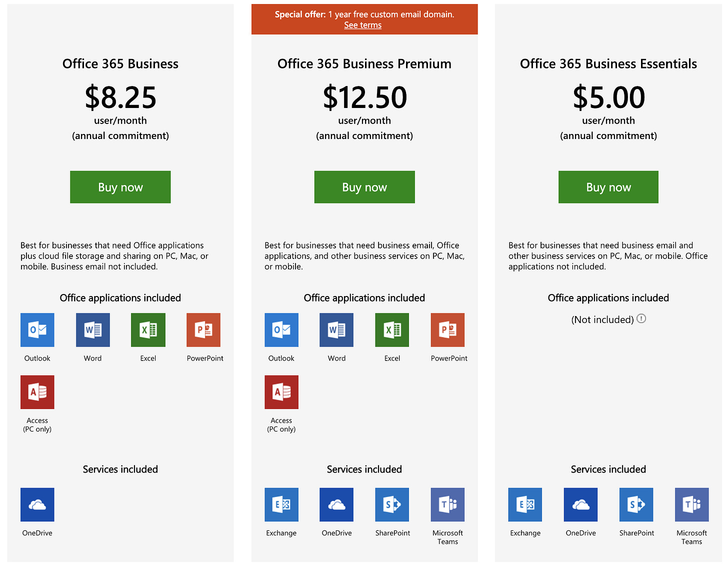Buy now the Office 365 Business Premium plan
The height and width of the screenshot is (566, 728).
(364, 187)
